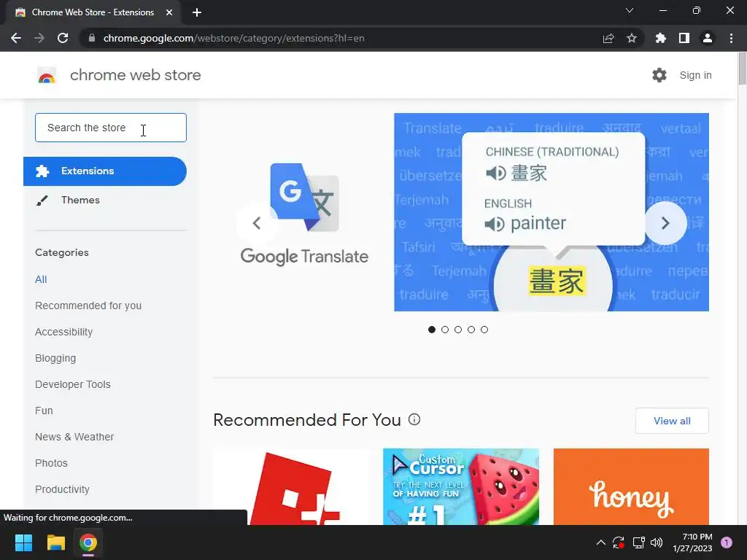Select the Extensions sidebar tab

point(105,171)
